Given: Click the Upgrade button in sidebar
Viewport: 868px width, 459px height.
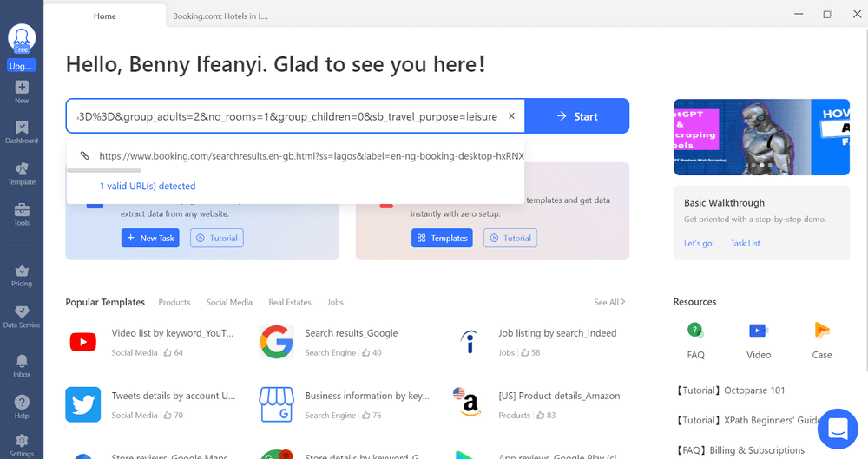Looking at the screenshot, I should click(22, 66).
